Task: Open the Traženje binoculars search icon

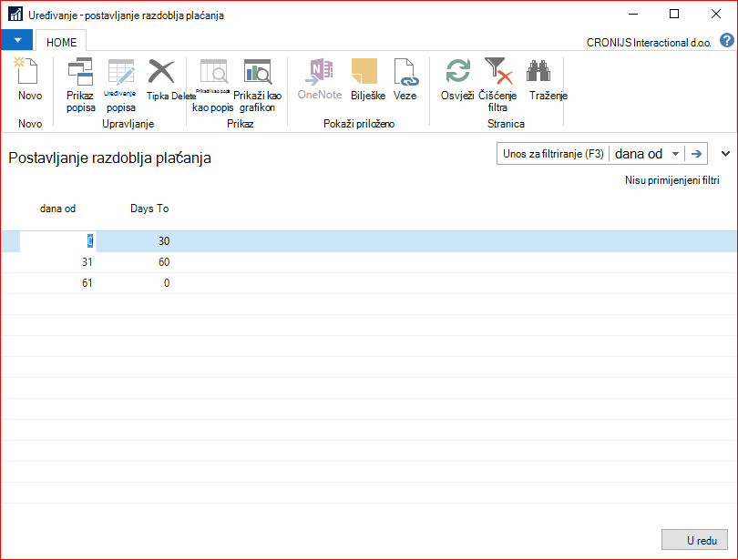Action: tap(538, 71)
